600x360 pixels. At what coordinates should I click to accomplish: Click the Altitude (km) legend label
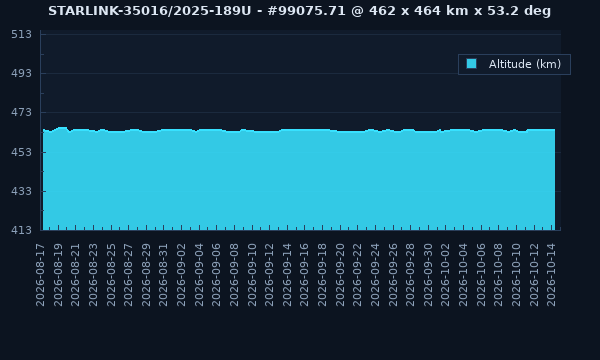[525, 64]
